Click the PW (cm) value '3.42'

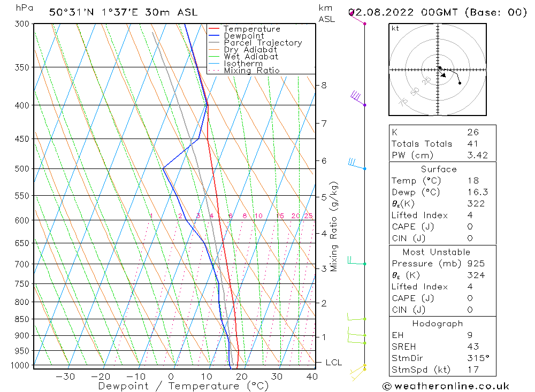(x=478, y=155)
